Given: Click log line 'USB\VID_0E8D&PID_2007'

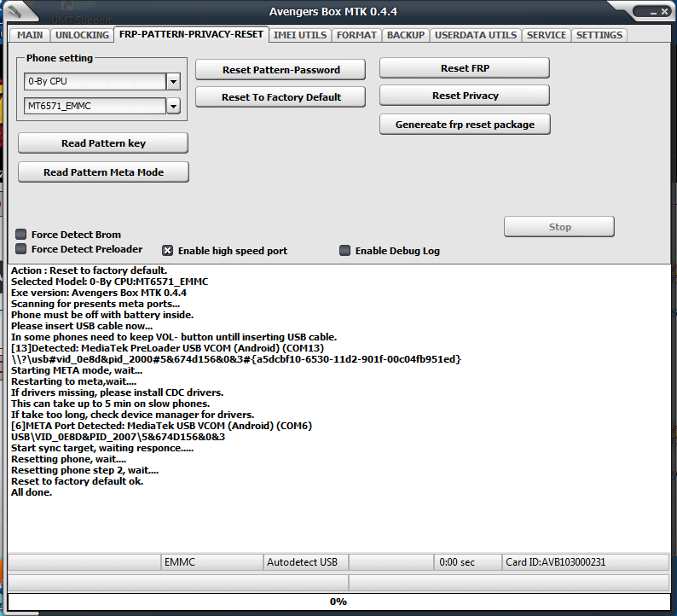Looking at the screenshot, I should [x=118, y=437].
